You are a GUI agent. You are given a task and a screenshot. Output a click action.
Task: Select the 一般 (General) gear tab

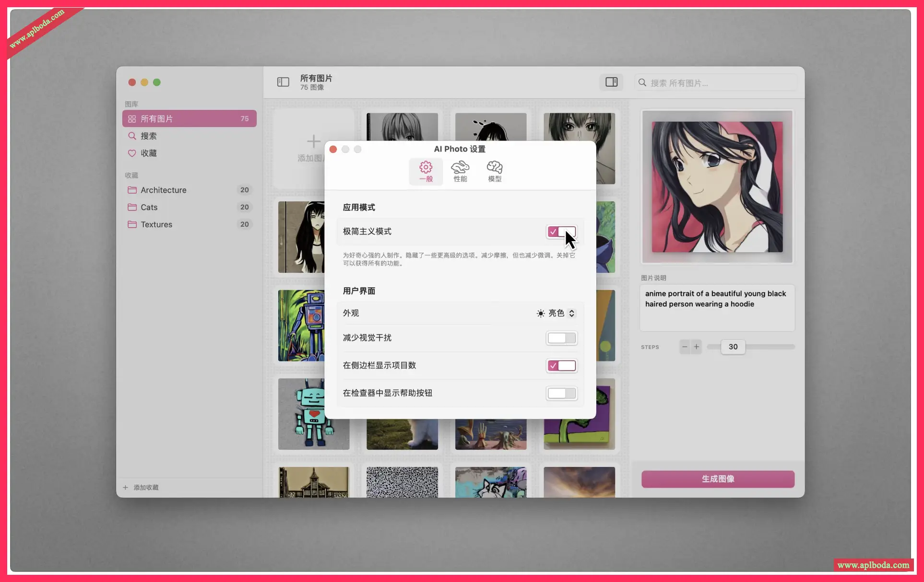click(426, 171)
